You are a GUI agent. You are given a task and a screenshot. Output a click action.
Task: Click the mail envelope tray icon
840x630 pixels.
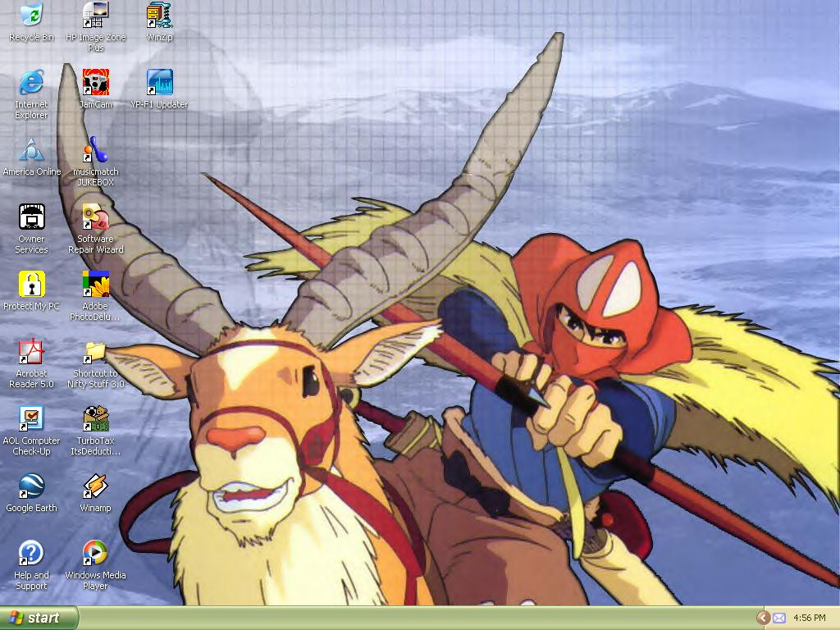(x=779, y=619)
